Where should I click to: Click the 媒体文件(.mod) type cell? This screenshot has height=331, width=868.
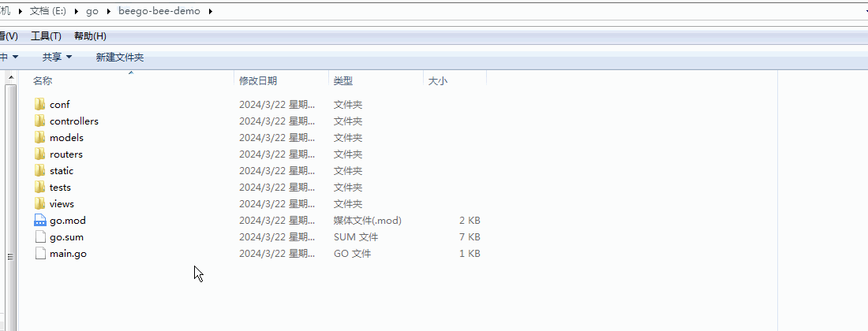[368, 221]
